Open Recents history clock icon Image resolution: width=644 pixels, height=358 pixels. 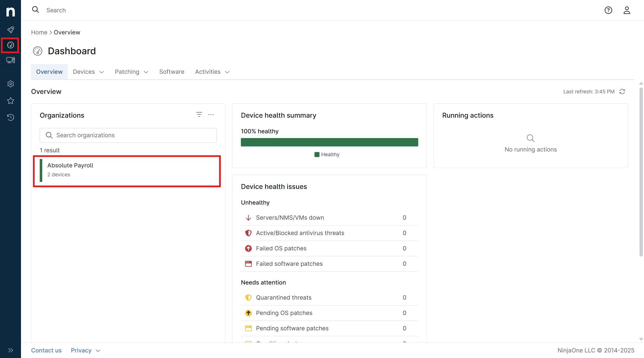(x=11, y=117)
